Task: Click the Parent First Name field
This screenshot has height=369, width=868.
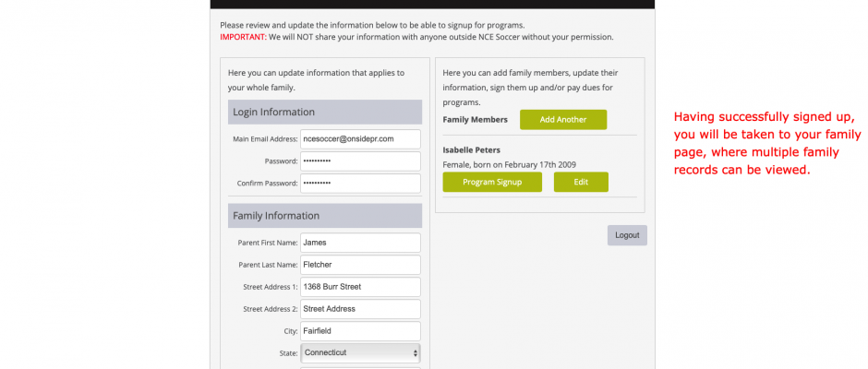Action: coord(360,243)
